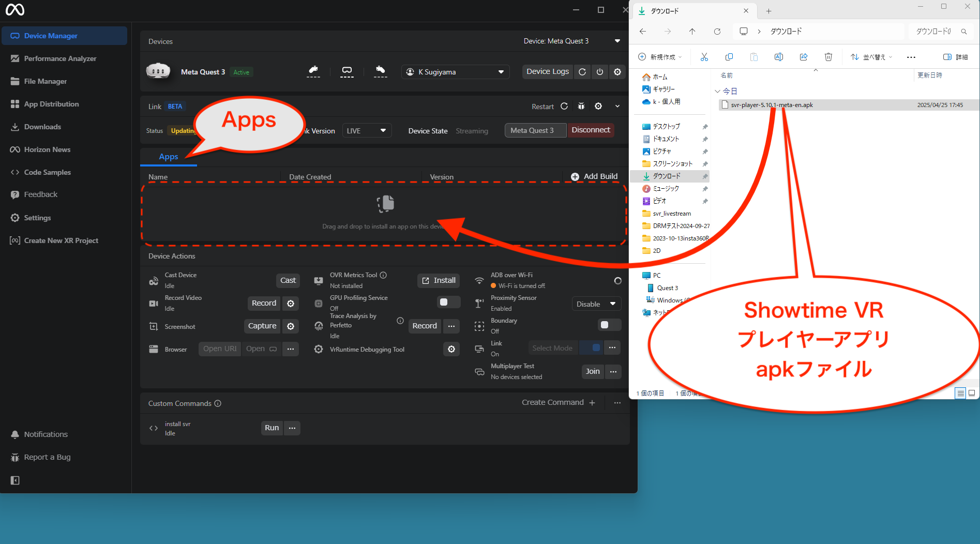Click Record for Record Video
The width and height of the screenshot is (980, 544).
tap(264, 303)
